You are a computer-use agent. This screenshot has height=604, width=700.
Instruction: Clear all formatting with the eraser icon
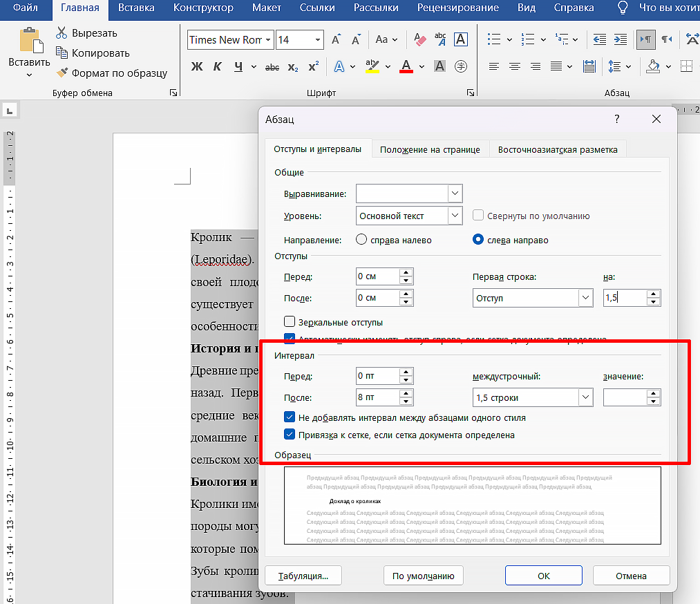click(x=419, y=39)
